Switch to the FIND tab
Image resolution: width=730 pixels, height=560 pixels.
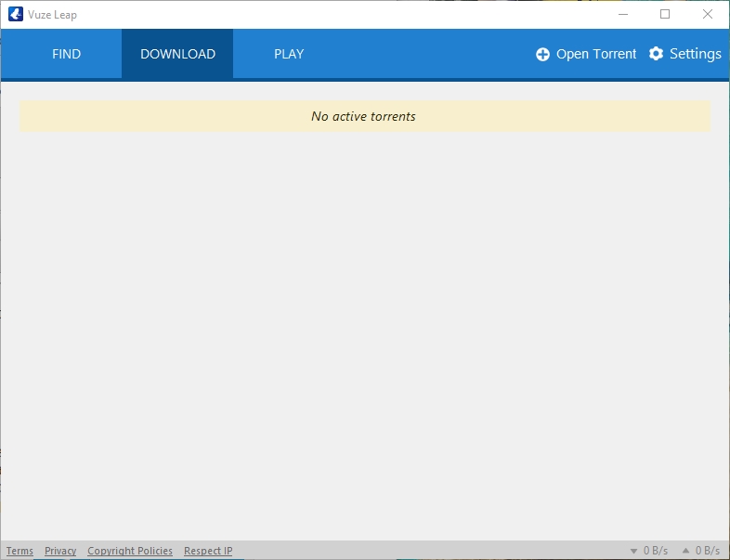coord(66,54)
